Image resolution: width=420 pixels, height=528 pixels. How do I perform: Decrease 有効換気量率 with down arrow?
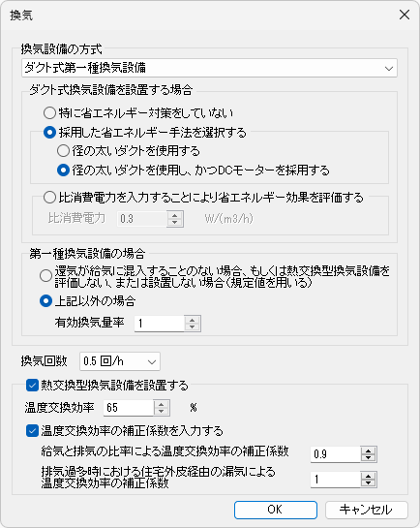tap(193, 327)
